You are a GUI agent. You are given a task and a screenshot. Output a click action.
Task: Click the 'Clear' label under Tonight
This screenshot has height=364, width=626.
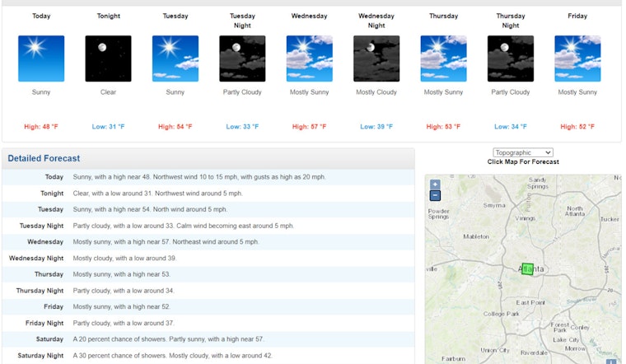[x=108, y=92]
